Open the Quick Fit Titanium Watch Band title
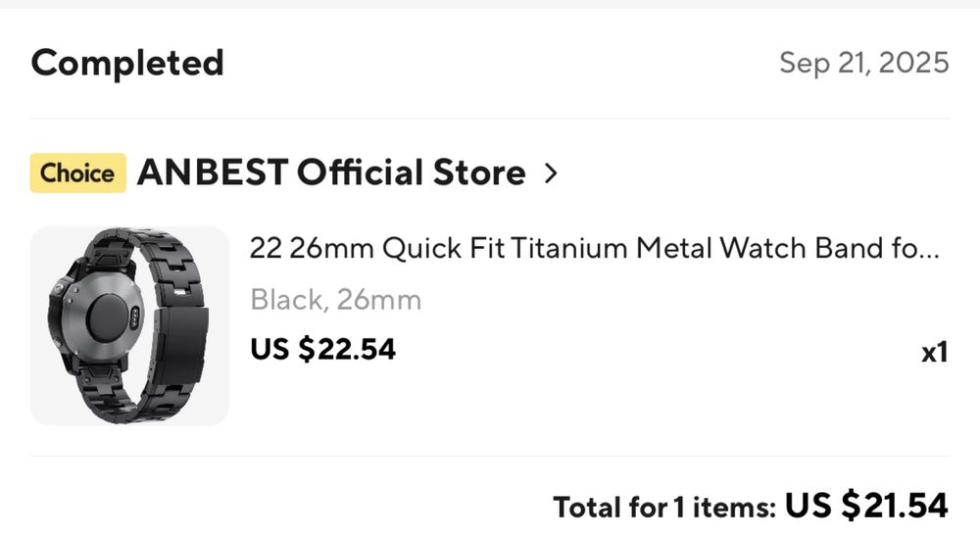 pos(578,249)
